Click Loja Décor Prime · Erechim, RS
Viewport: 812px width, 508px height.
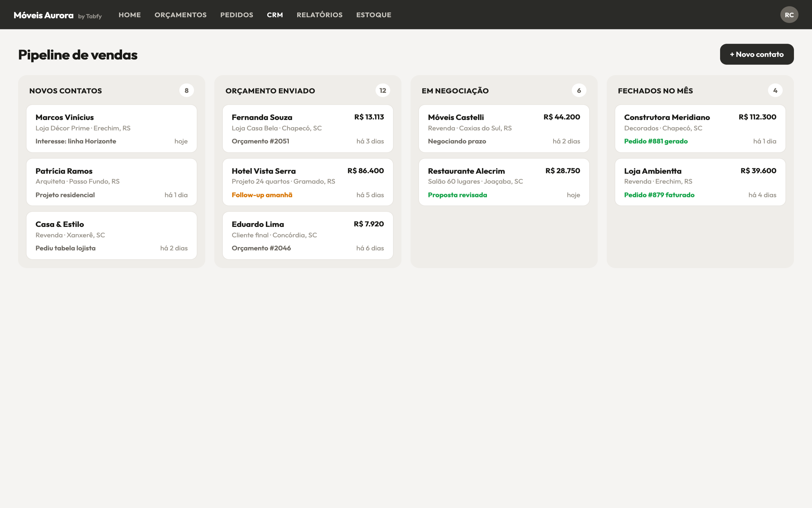83,128
